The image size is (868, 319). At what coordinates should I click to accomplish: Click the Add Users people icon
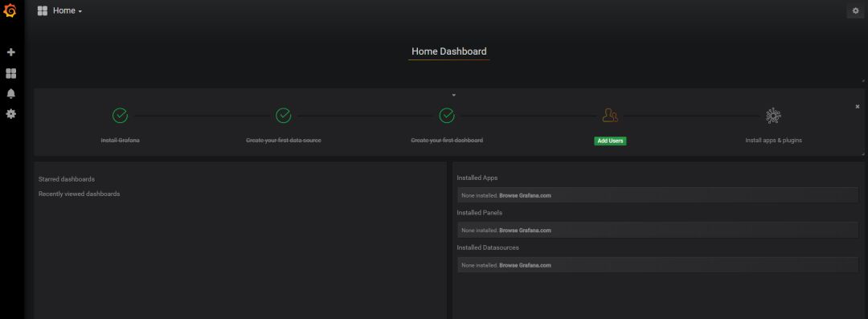(x=610, y=115)
